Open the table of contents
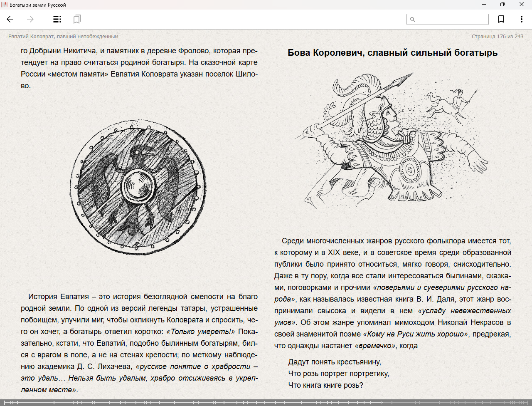 tap(57, 19)
